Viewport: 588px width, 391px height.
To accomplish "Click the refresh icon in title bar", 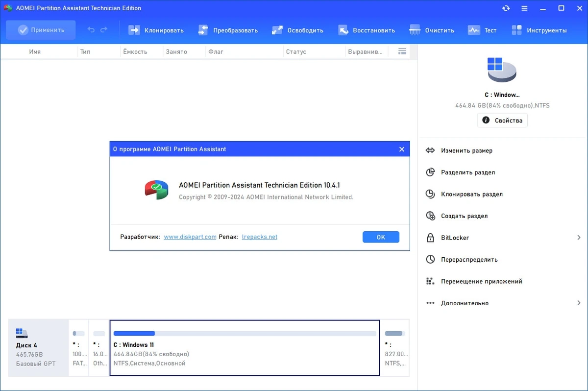I will click(x=506, y=8).
